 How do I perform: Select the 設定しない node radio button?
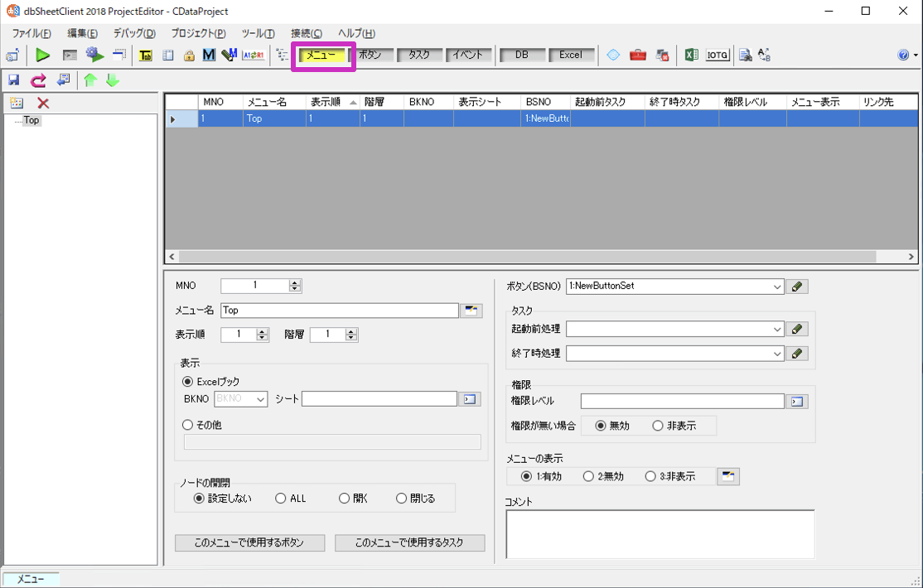pos(199,499)
